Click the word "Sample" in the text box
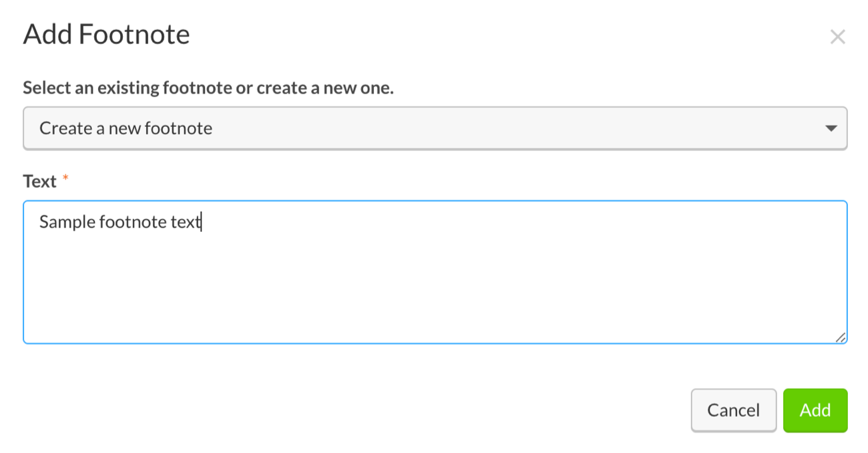 67,222
